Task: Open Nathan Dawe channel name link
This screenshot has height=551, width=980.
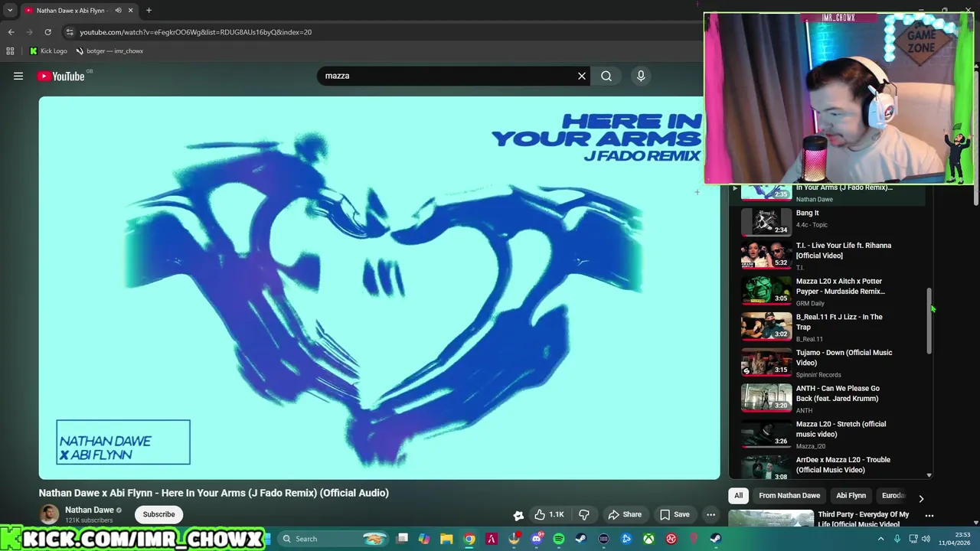Action: point(90,510)
